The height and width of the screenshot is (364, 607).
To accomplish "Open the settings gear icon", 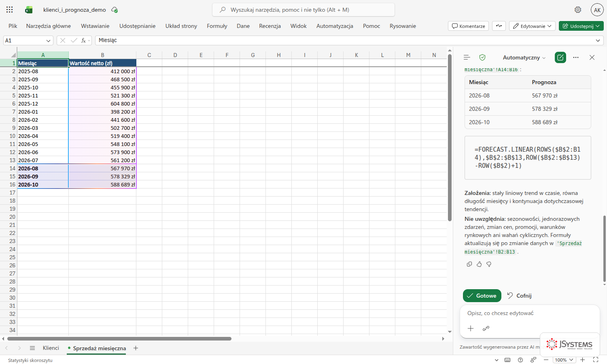I will (x=578, y=10).
